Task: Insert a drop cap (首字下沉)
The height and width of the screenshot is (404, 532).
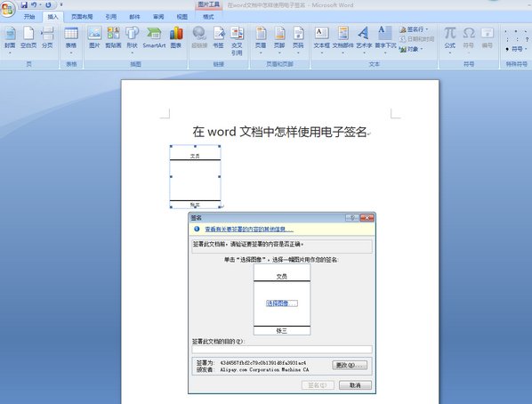Action: [x=385, y=39]
